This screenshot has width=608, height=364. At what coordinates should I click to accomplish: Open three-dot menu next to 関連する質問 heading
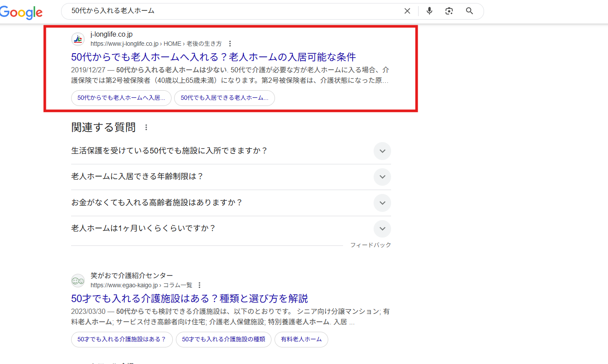point(146,127)
